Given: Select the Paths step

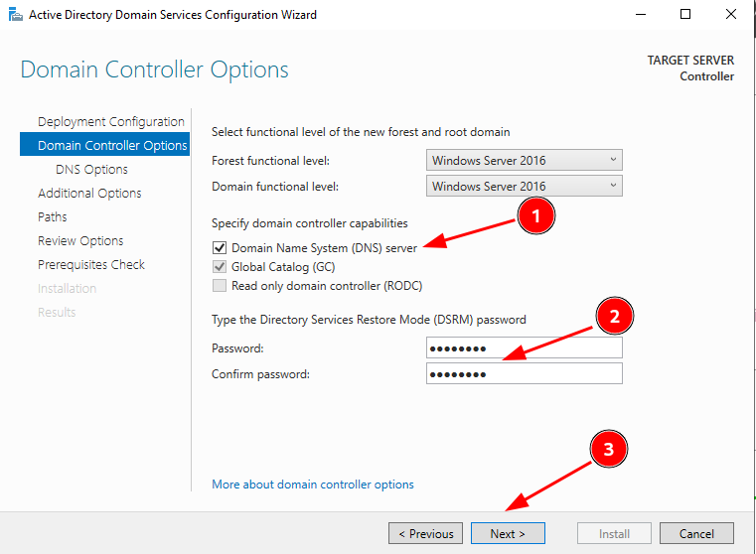Looking at the screenshot, I should click(x=52, y=216).
